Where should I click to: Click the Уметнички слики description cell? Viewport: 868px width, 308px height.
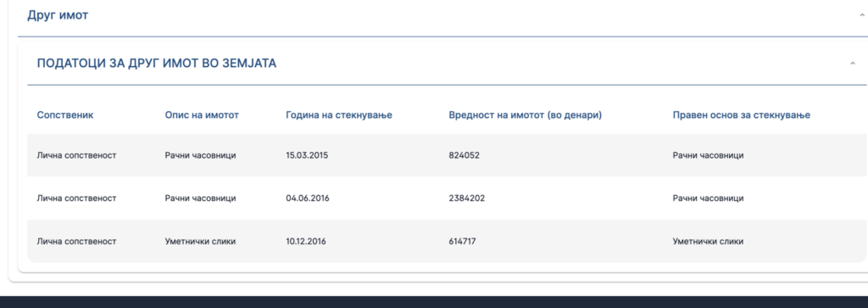[x=200, y=242]
